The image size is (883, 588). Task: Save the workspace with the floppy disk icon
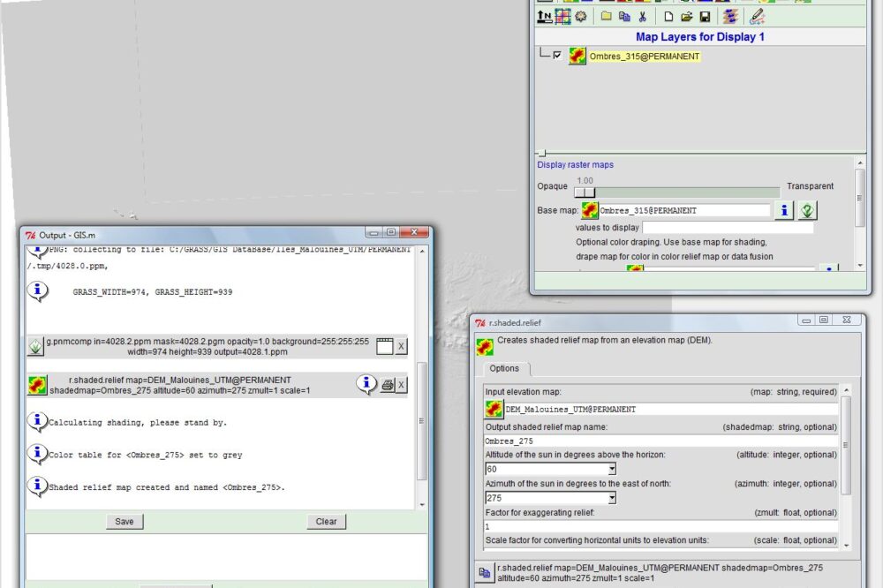[705, 17]
